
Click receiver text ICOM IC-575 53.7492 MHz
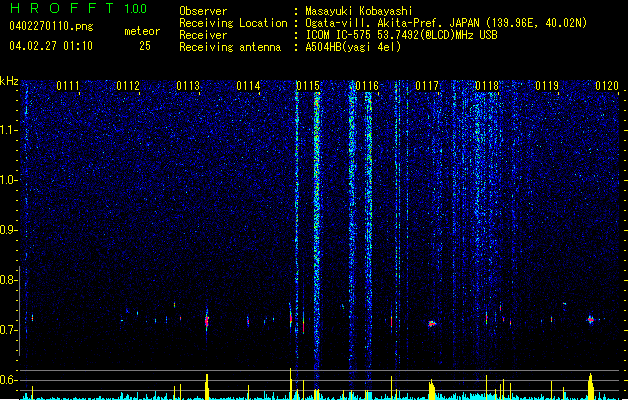coord(401,35)
